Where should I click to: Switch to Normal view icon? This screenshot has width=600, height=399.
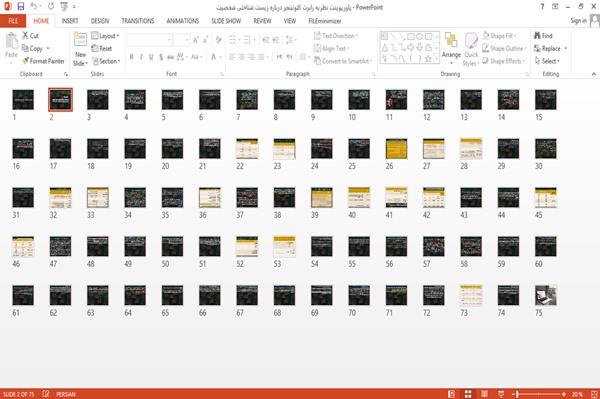pos(452,394)
